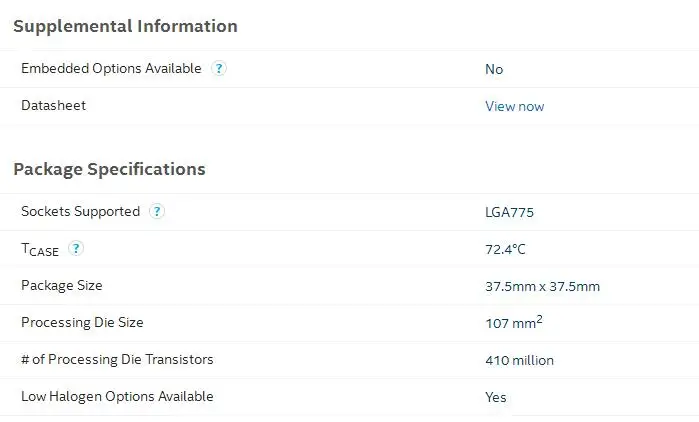Image resolution: width=699 pixels, height=422 pixels.
Task: Click the TCASE label
Action: click(40, 250)
